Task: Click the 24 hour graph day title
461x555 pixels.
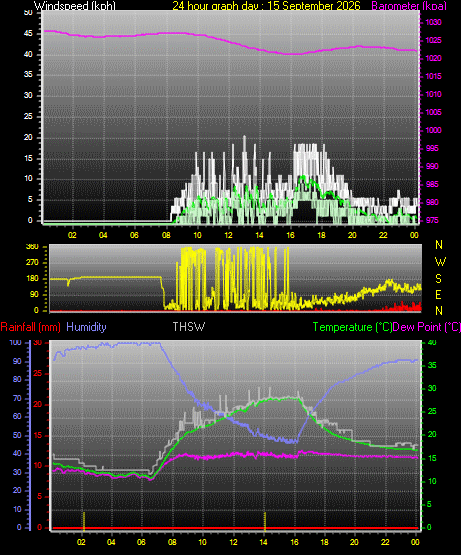Action: point(266,6)
